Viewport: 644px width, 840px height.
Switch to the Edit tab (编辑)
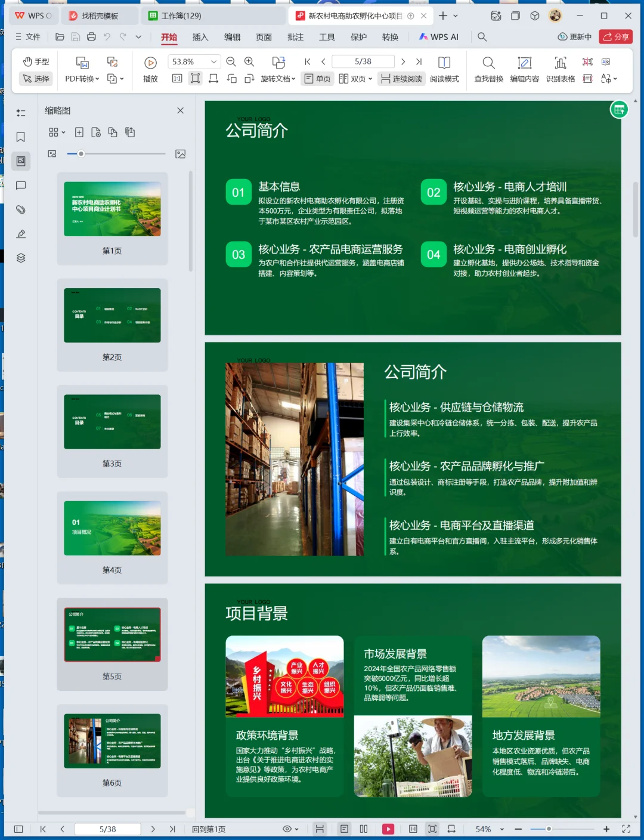(232, 37)
